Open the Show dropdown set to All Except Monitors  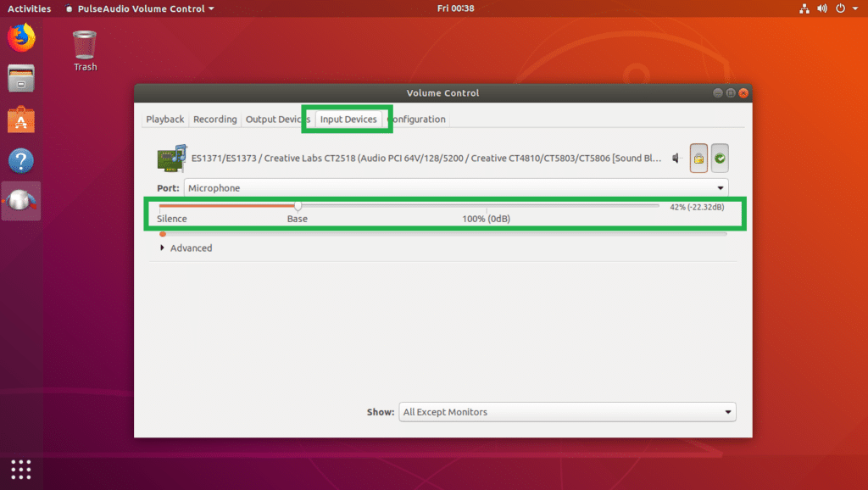pos(566,411)
